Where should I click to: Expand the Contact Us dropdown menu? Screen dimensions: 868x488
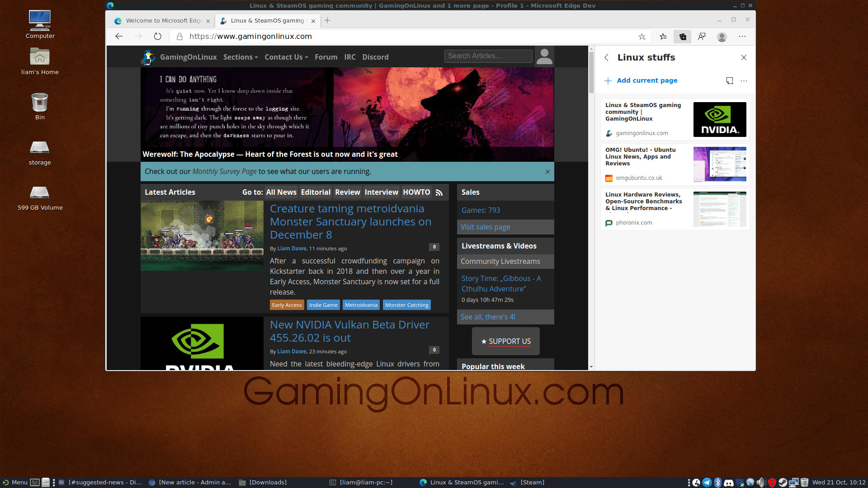pyautogui.click(x=286, y=56)
